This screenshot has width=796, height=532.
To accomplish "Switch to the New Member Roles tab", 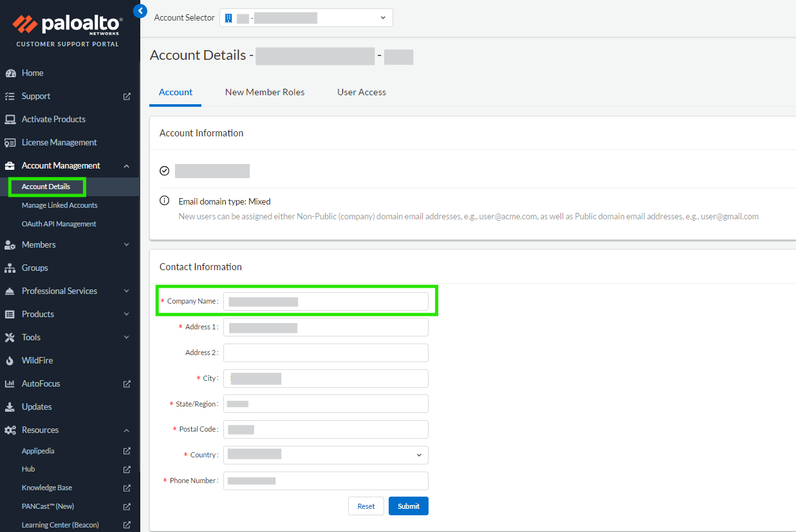I will click(264, 92).
